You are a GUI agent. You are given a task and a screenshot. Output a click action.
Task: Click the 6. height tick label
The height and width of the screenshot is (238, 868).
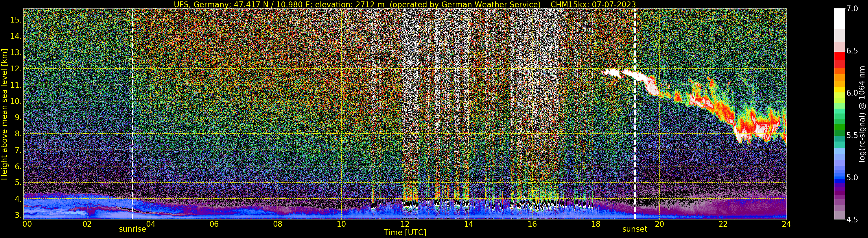point(18,166)
